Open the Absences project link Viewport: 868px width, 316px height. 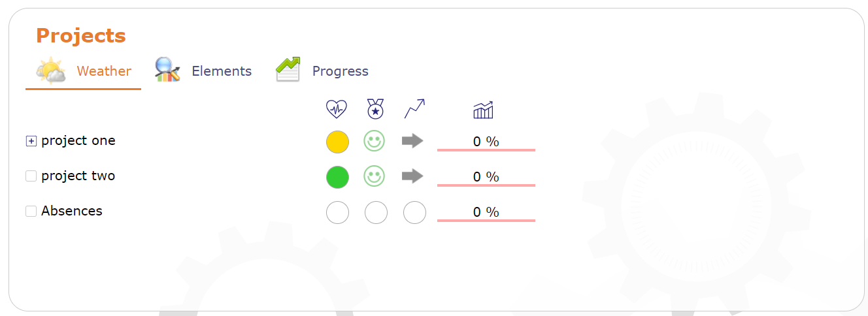pyautogui.click(x=72, y=211)
